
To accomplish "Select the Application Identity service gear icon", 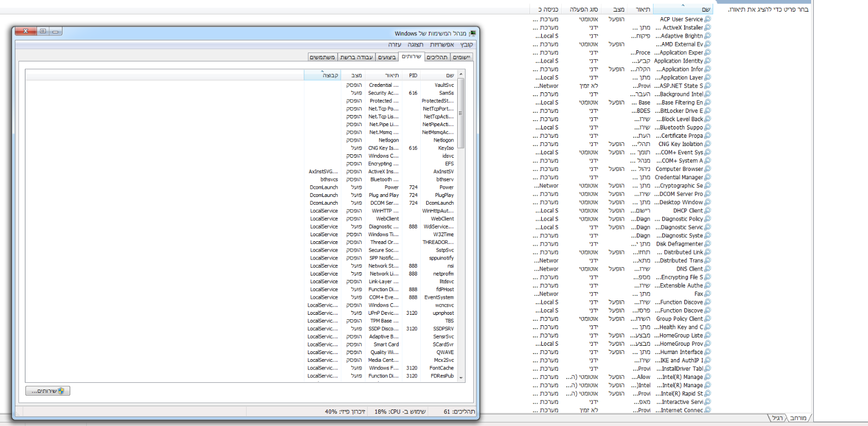I will [708, 61].
